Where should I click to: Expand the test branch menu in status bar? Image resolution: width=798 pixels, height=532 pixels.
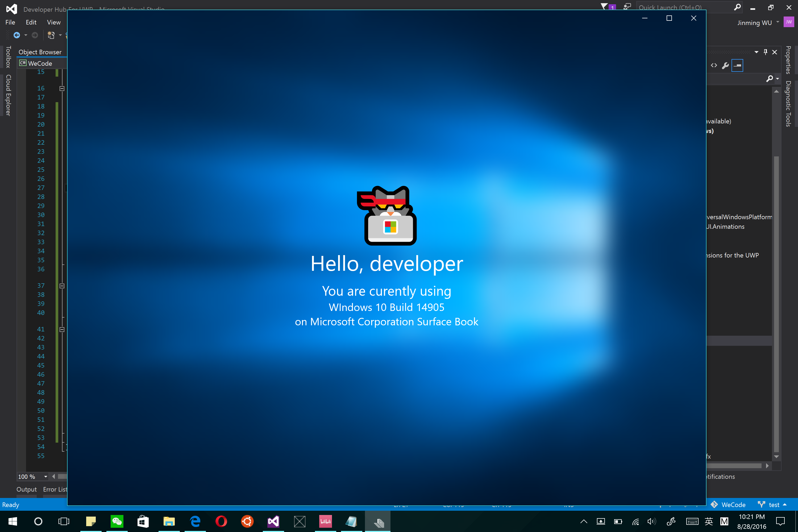(x=785, y=505)
